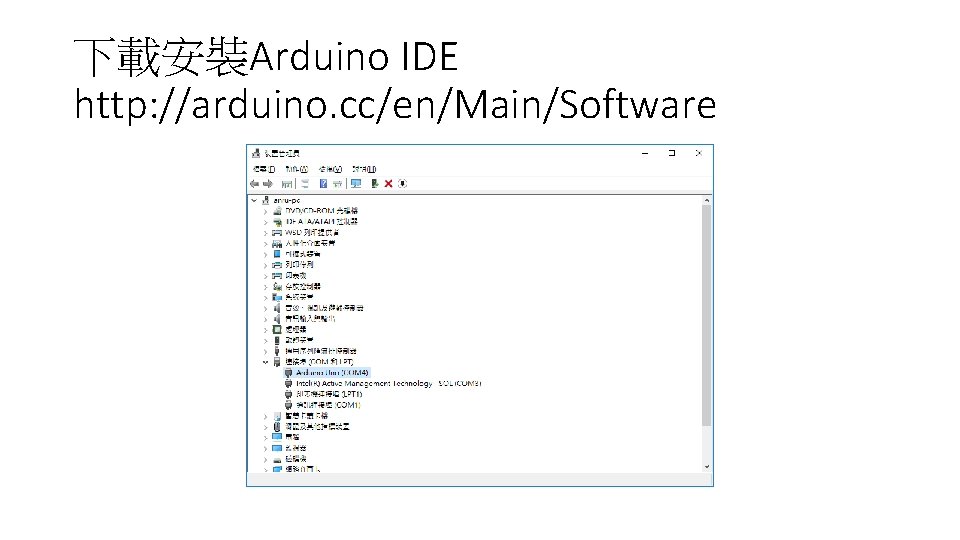Viewport: 960px width, 540px height.
Task: Click the IDE ATA/ATAPI controller icon
Action: coord(277,222)
